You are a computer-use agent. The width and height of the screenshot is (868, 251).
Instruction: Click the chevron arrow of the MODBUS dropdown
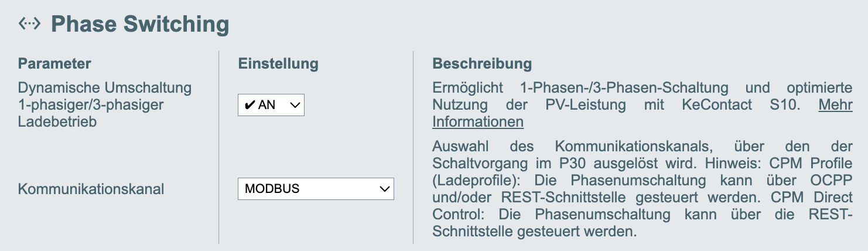tap(384, 189)
